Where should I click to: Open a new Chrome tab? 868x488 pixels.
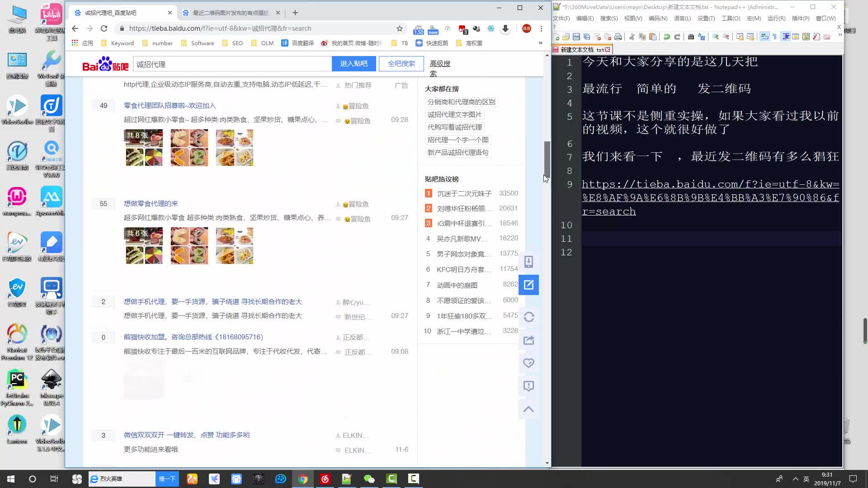click(295, 13)
